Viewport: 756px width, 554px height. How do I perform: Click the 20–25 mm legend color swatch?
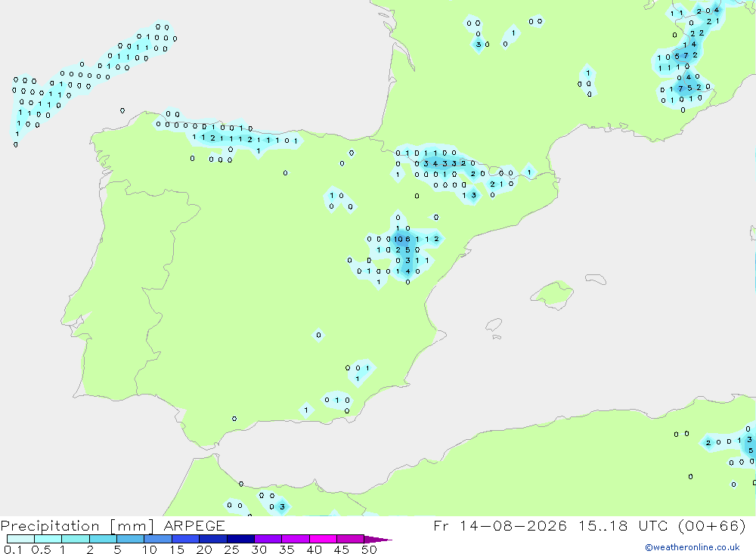pos(213,539)
